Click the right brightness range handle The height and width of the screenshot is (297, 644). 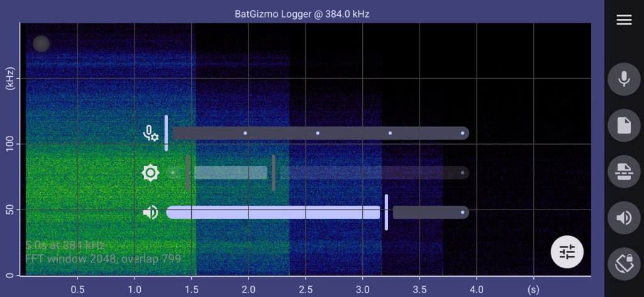pyautogui.click(x=273, y=172)
